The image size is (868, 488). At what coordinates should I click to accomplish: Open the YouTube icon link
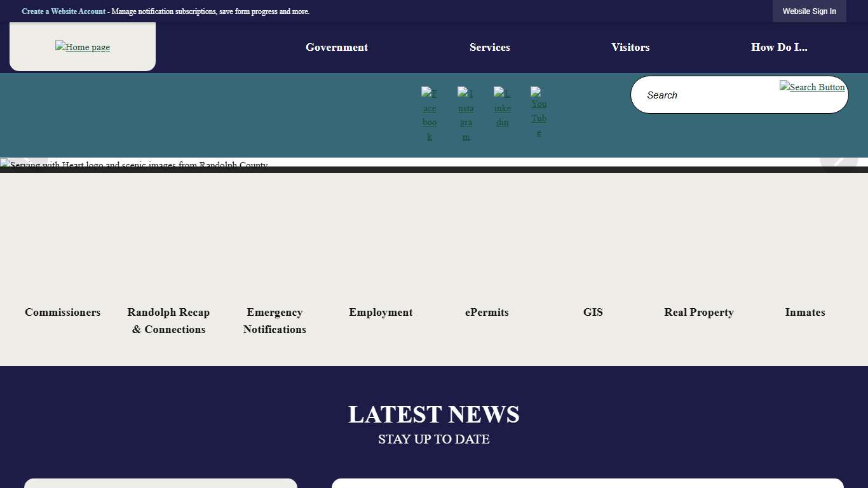coord(538,114)
